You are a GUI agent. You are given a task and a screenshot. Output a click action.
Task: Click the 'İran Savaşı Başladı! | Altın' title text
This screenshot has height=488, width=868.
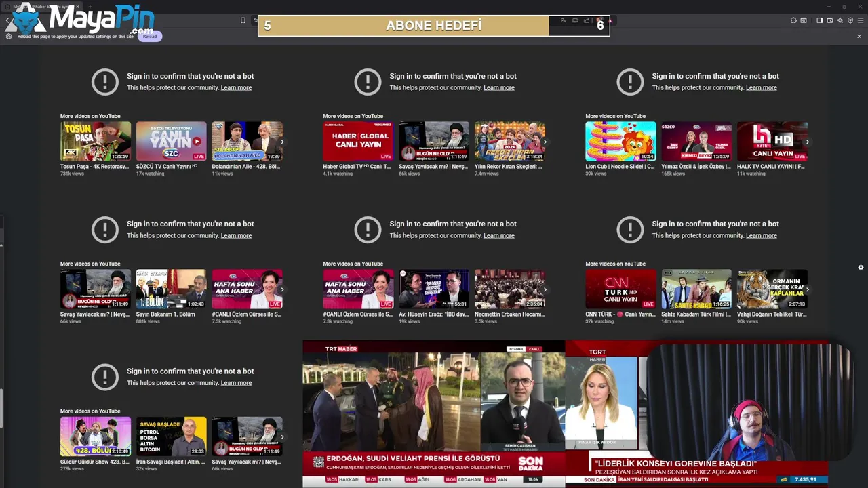[x=170, y=462]
